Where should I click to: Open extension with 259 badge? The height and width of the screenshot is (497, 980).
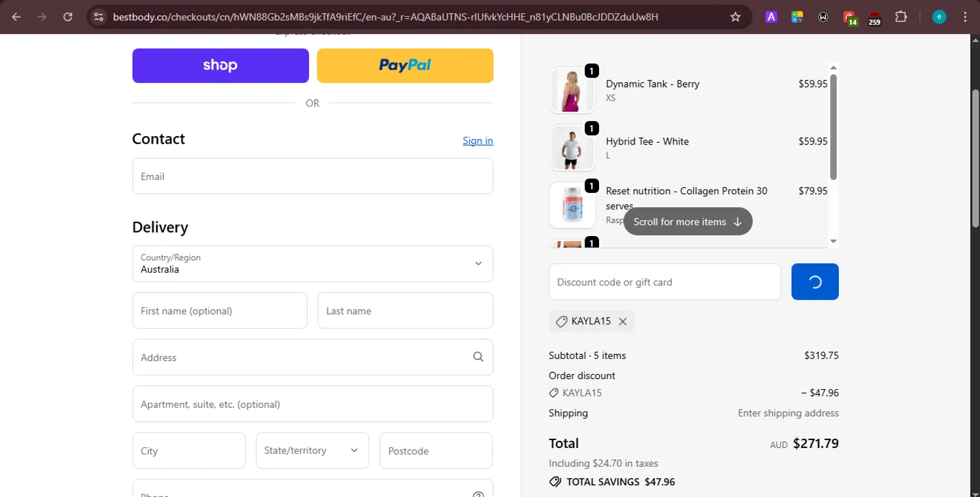pos(874,18)
